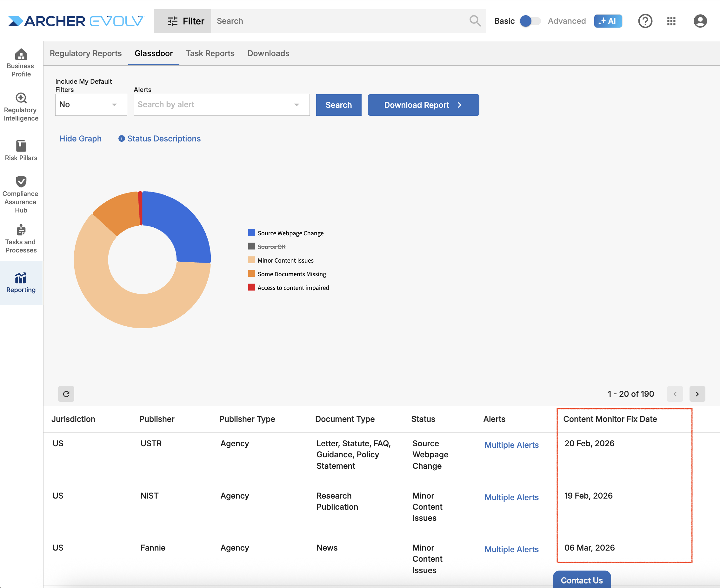Open the user account profile icon
The height and width of the screenshot is (588, 720).
pos(700,21)
